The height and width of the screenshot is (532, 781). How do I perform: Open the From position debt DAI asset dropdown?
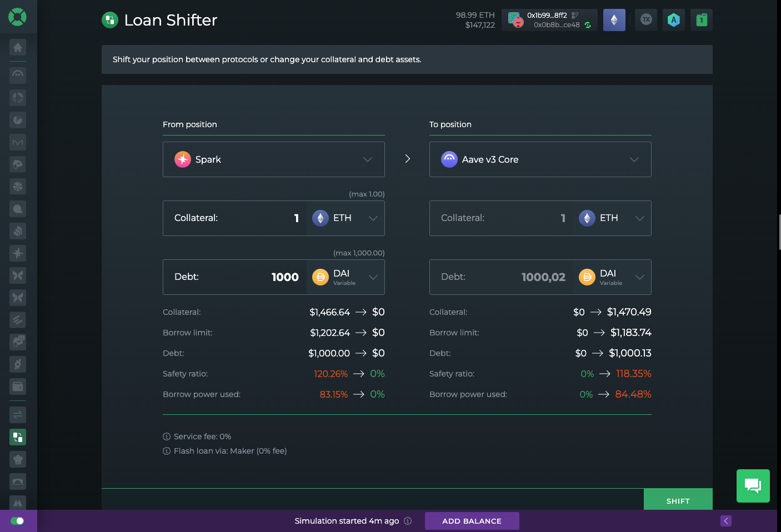(346, 277)
